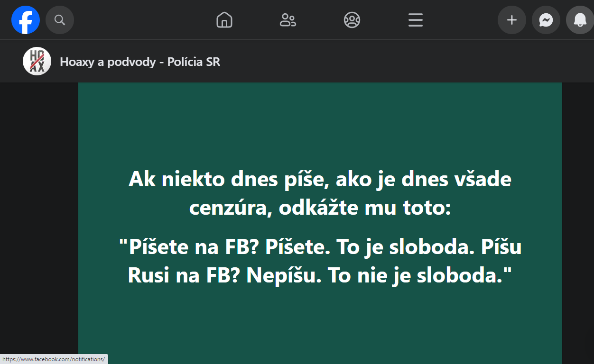Screen dimensions: 594x364
Task: Click the HOAX page avatar
Action: 37,62
